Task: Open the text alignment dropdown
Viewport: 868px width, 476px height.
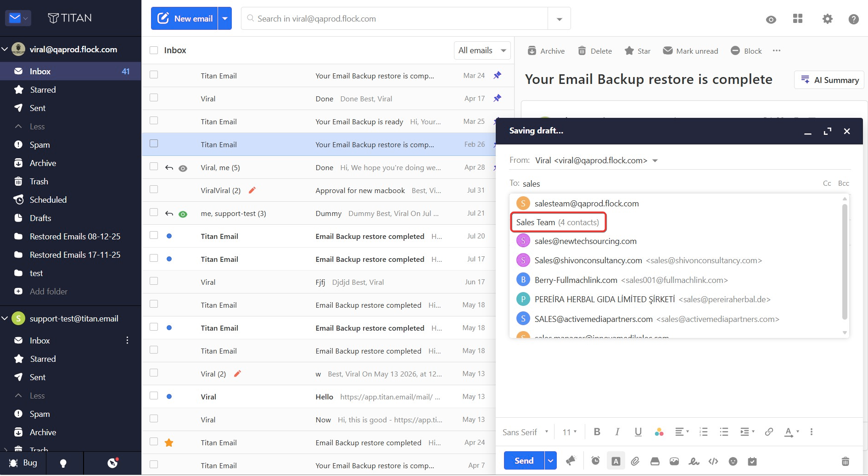Action: (x=682, y=432)
